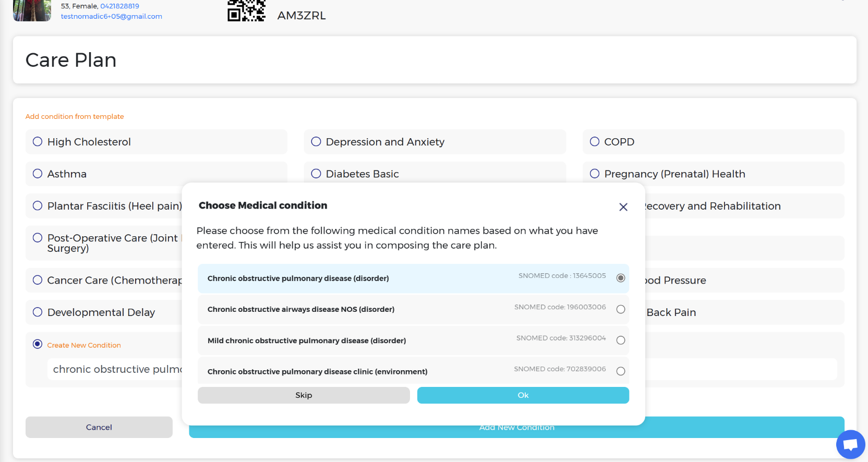This screenshot has width=868, height=462.
Task: Open patient email address link
Action: 111,17
